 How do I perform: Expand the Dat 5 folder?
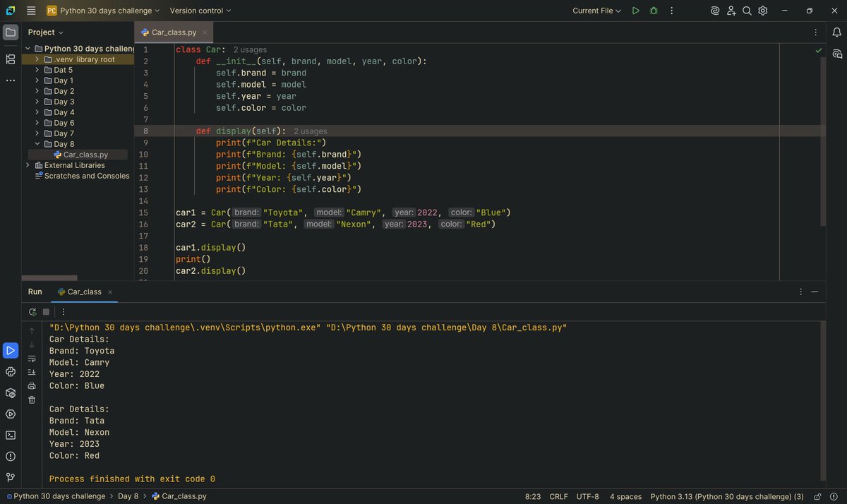click(x=37, y=70)
